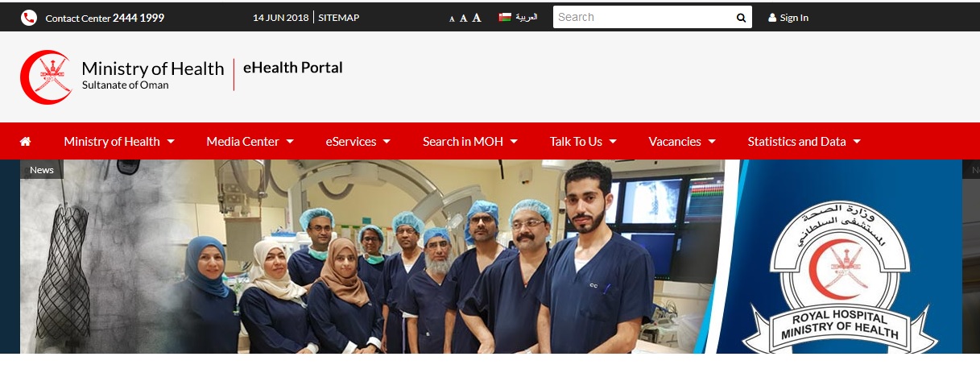Select the smallest font size A
Screen dimensions: 980x369
[452, 19]
